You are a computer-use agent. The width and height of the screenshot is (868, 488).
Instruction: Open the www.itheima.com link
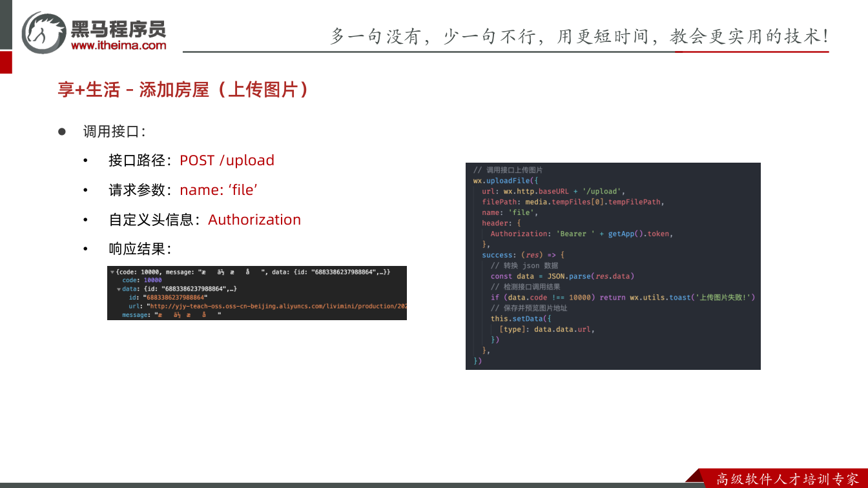[118, 45]
